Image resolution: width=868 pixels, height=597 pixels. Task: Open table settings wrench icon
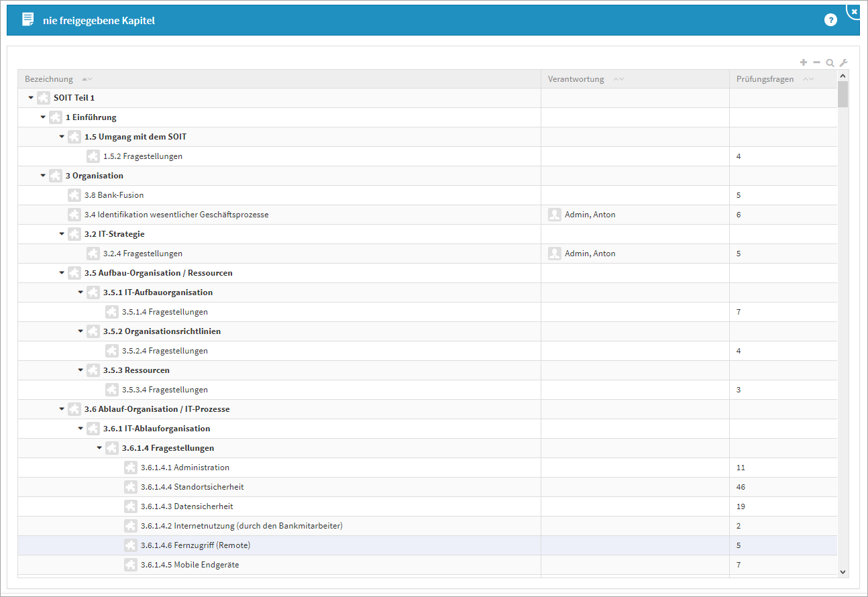(x=844, y=62)
